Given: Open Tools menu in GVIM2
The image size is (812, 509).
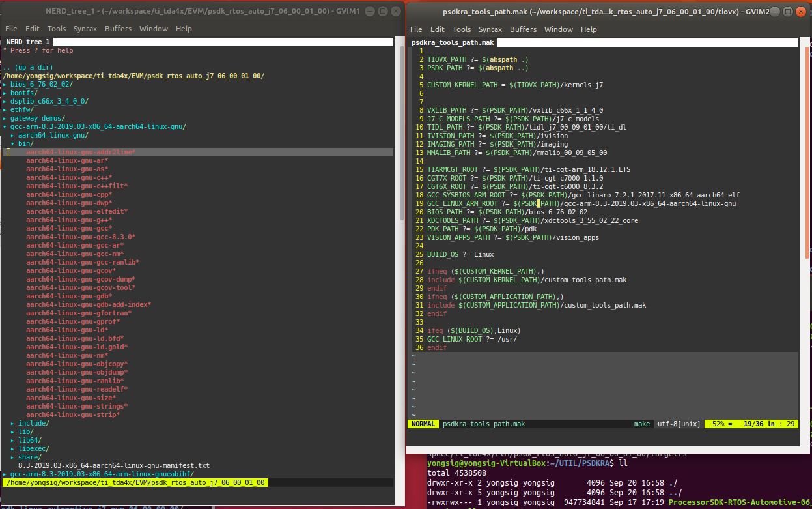Looking at the screenshot, I should point(461,29).
